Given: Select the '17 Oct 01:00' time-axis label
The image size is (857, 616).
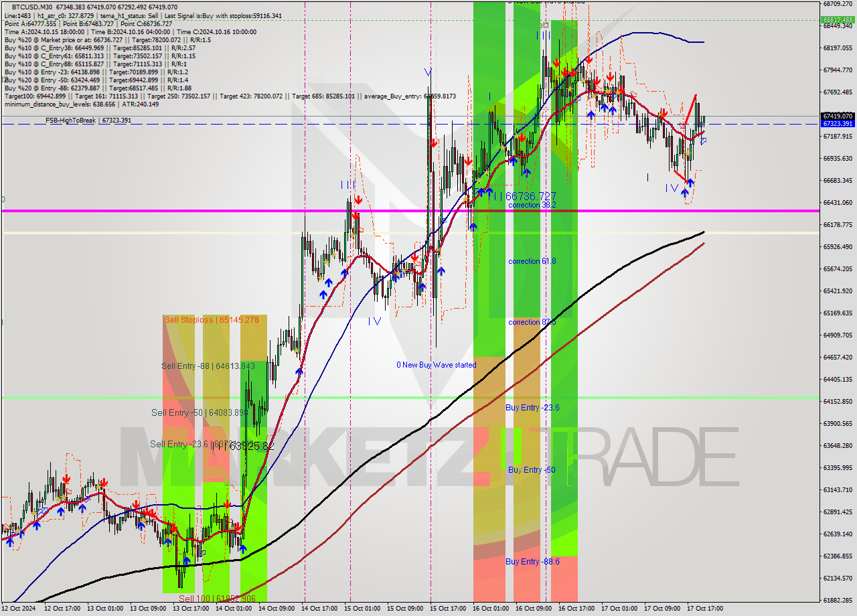Looking at the screenshot, I should pyautogui.click(x=618, y=609).
